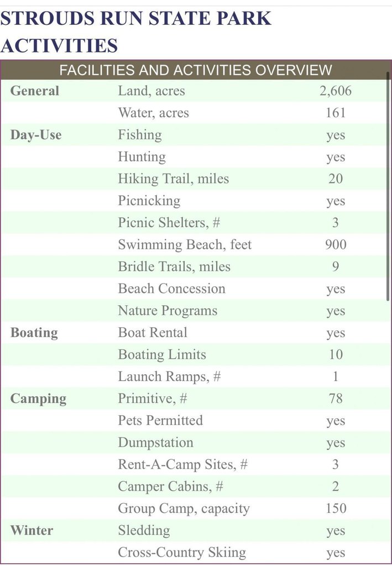Viewport: 392px width, 566px height.
Task: Click the 2,606 land acres value
Action: coord(335,91)
